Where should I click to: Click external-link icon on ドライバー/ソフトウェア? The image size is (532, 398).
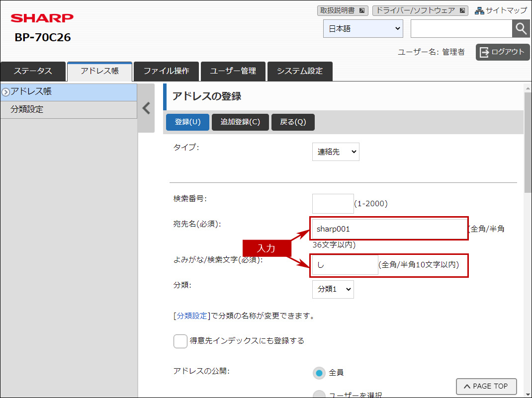pos(462,10)
